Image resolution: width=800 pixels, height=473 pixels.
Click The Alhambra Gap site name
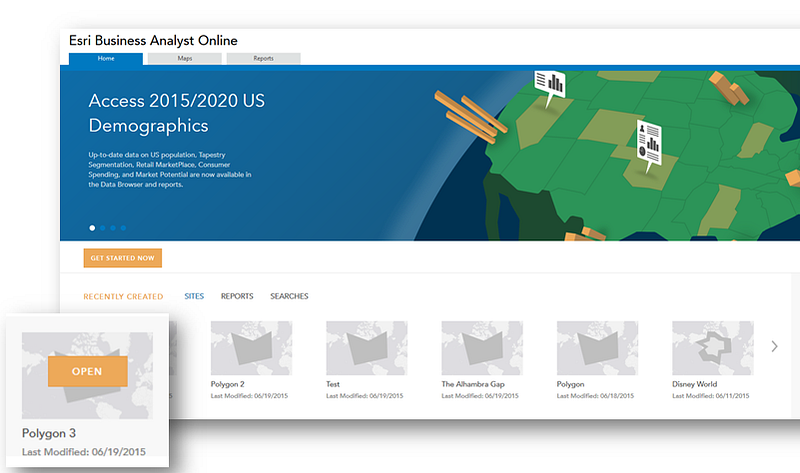coord(473,384)
